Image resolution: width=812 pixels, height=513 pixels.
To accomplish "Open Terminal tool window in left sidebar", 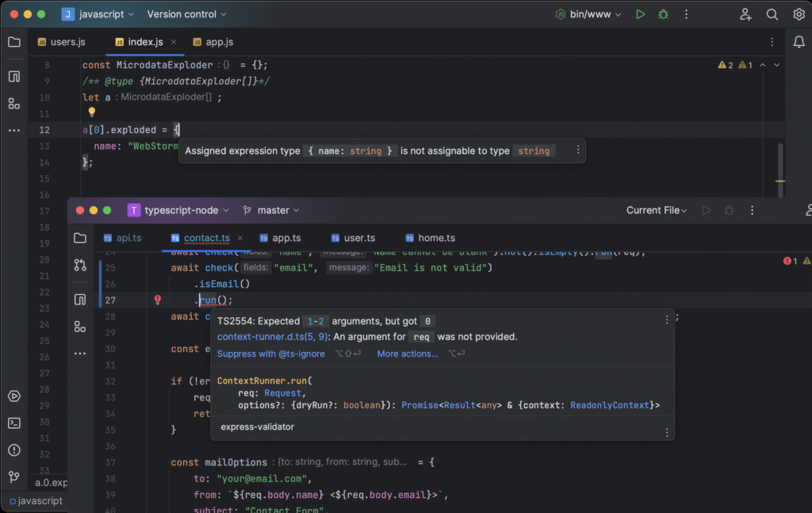I will [x=13, y=423].
